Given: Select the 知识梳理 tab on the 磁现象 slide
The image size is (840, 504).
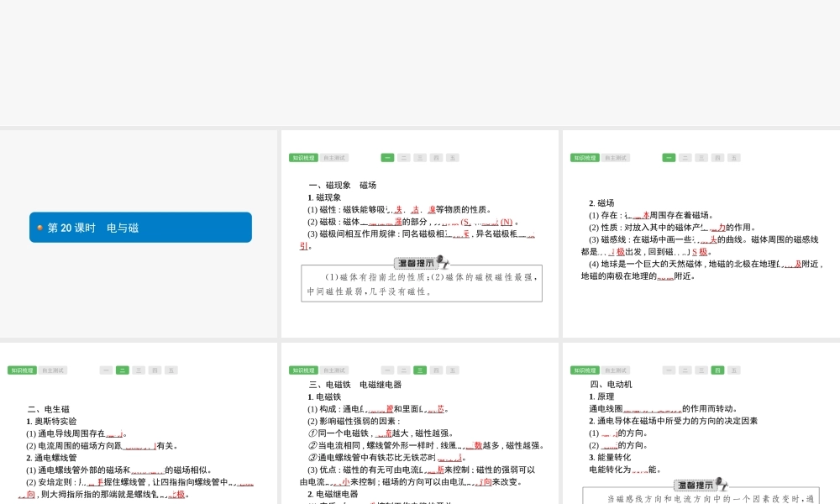Looking at the screenshot, I should (303, 158).
